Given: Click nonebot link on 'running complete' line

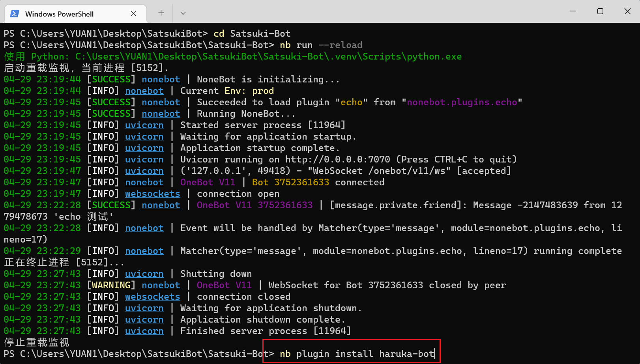Looking at the screenshot, I should coord(144,251).
